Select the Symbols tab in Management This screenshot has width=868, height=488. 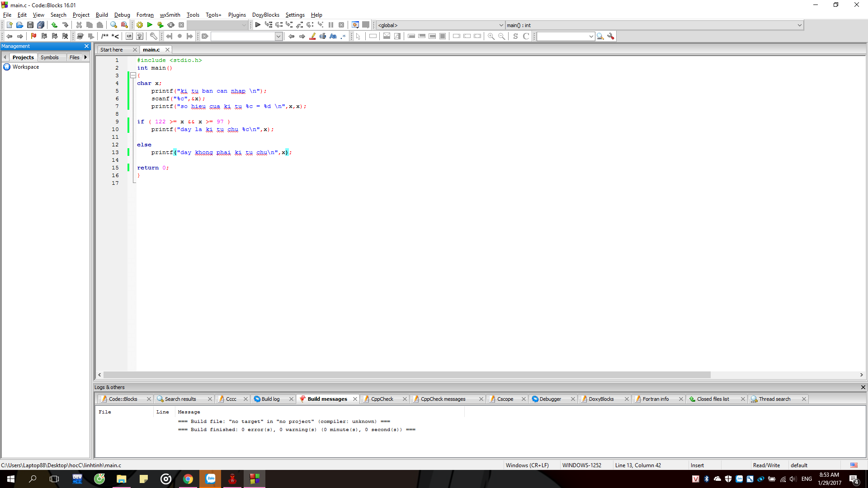click(49, 57)
